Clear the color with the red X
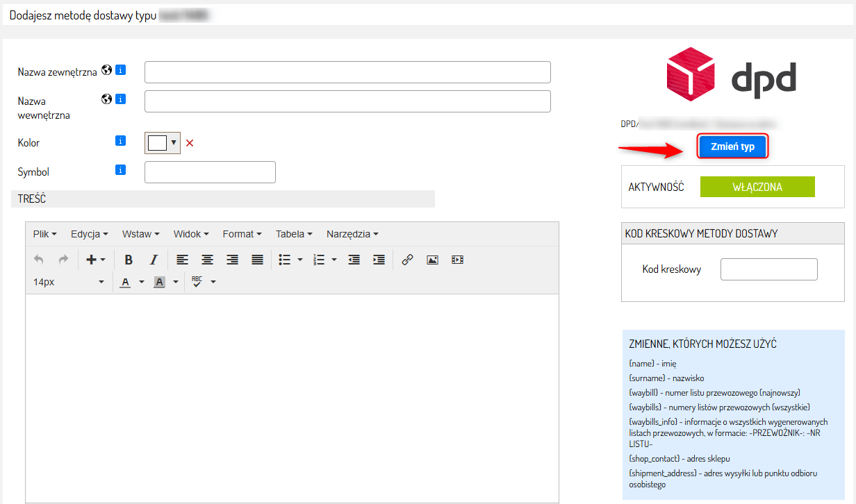The height and width of the screenshot is (504, 856). pyautogui.click(x=190, y=143)
